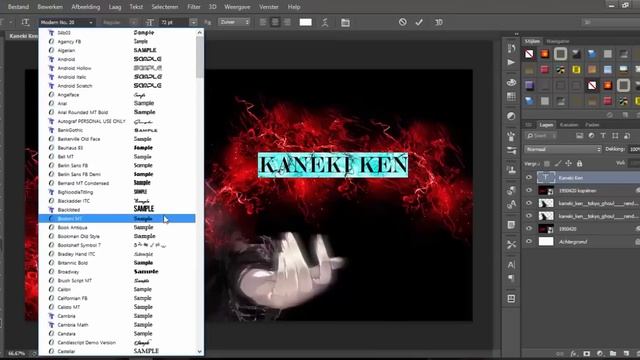Open the Brush presets panel icon
The height and width of the screenshot is (360, 640).
pyautogui.click(x=511, y=150)
